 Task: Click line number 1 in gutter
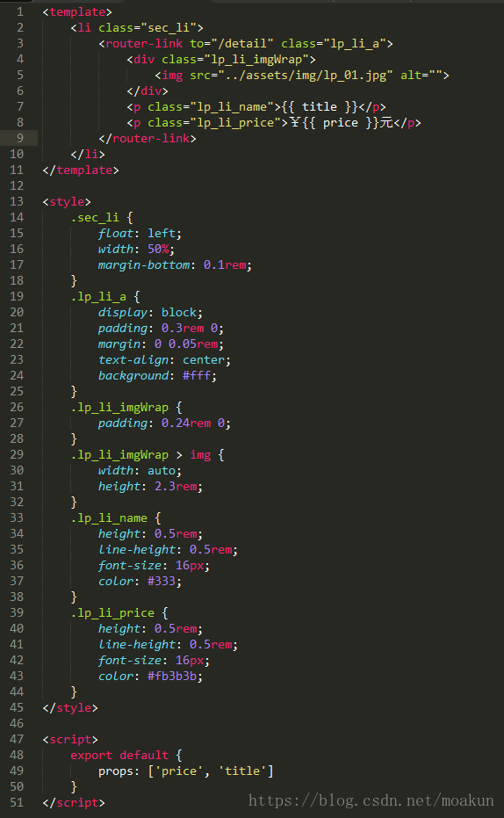[20, 11]
